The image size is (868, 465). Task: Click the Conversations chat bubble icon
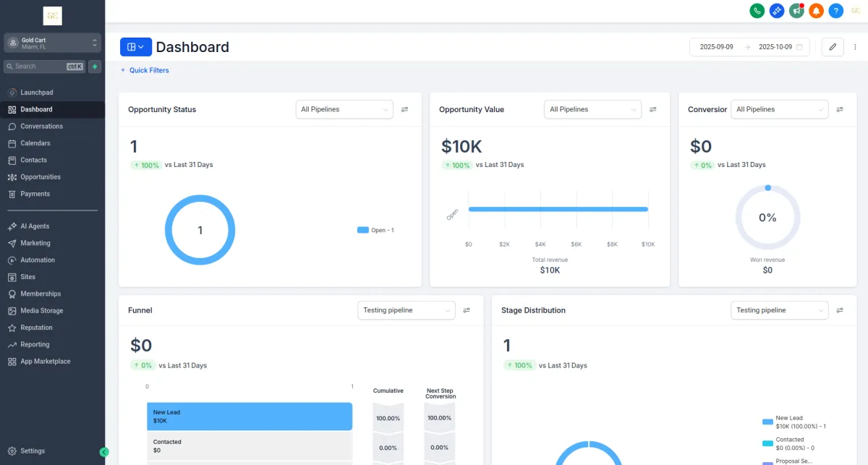12,127
